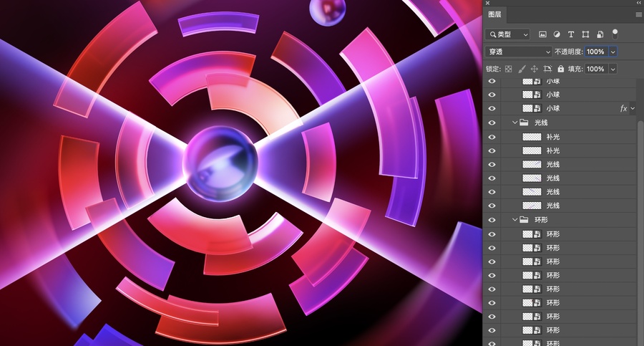644x346 pixels.
Task: Click the large glass sphere on the canvas
Action: point(221,164)
